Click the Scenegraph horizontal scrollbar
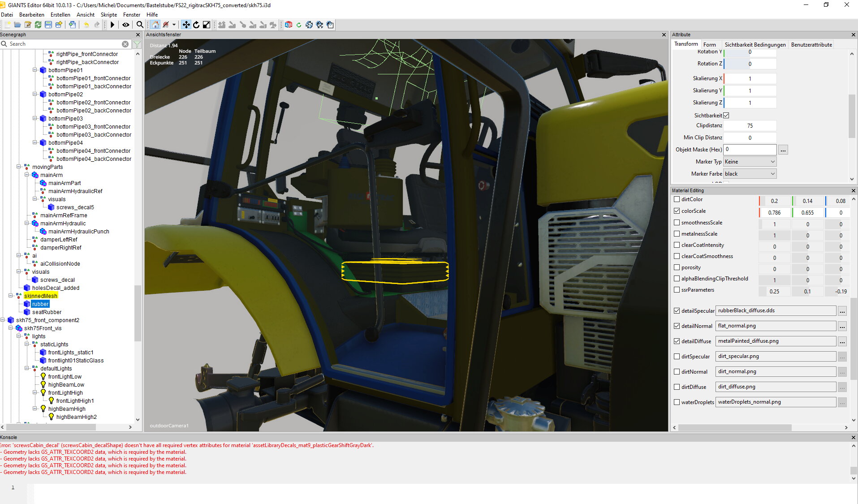The width and height of the screenshot is (858, 504). click(x=52, y=427)
